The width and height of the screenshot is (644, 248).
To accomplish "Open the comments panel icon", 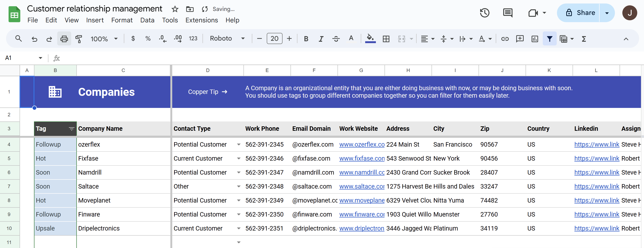I will (x=508, y=13).
